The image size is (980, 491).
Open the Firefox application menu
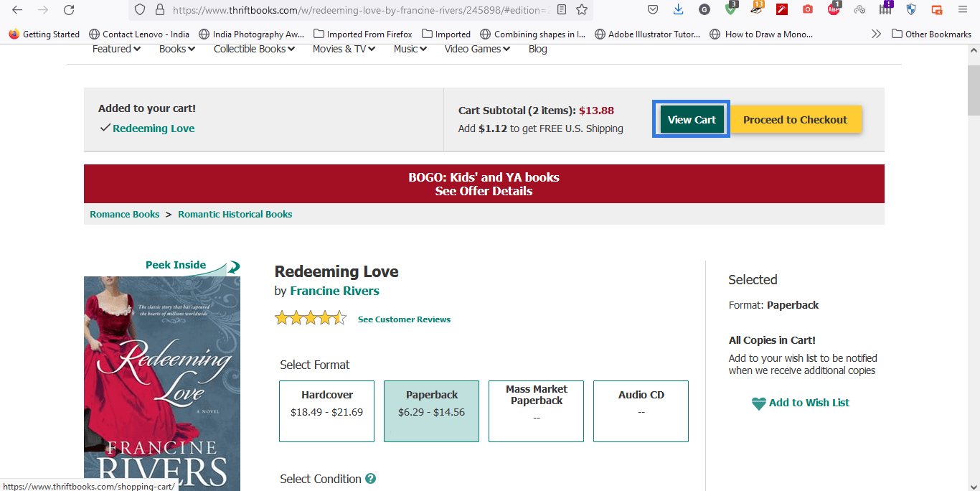pyautogui.click(x=963, y=10)
